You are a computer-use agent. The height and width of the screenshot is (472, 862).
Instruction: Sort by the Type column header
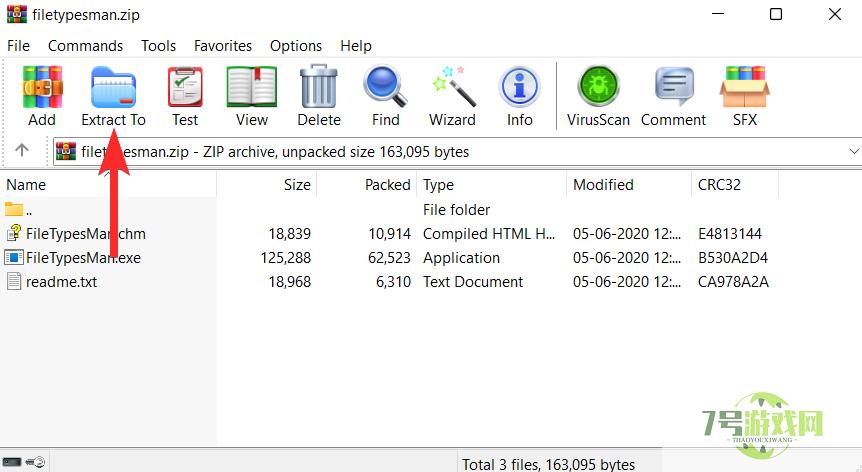coord(491,185)
